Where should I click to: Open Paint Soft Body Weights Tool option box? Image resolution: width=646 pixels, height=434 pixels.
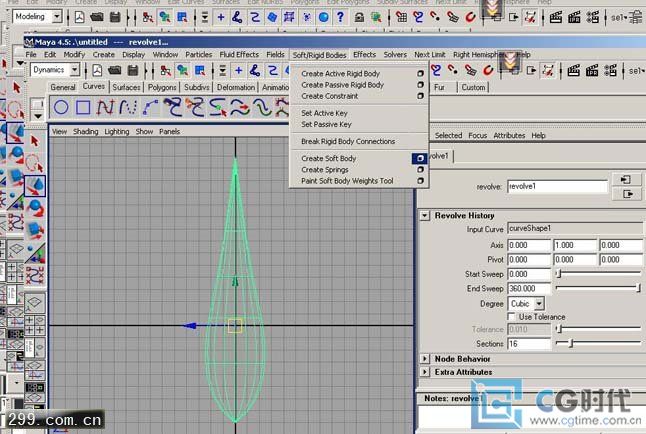pyautogui.click(x=420, y=181)
